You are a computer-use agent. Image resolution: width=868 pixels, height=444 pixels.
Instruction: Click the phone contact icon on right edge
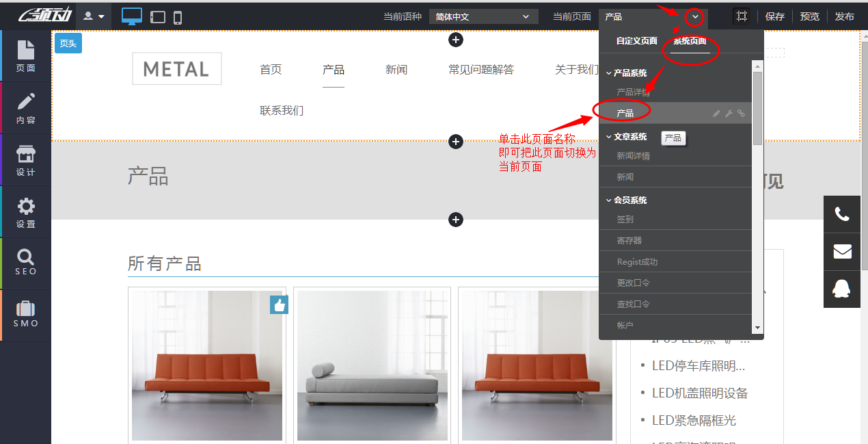pyautogui.click(x=841, y=214)
